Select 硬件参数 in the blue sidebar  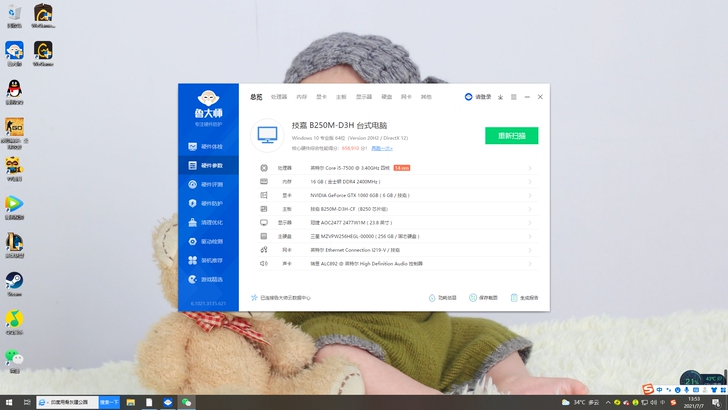[x=208, y=165]
